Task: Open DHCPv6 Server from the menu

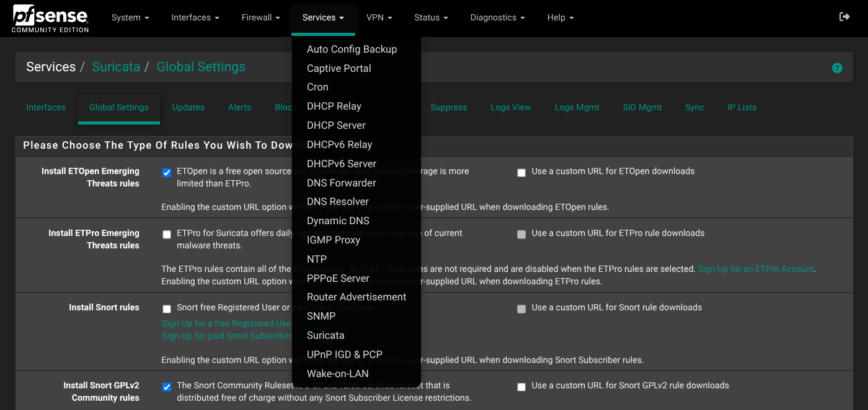Action: 342,164
